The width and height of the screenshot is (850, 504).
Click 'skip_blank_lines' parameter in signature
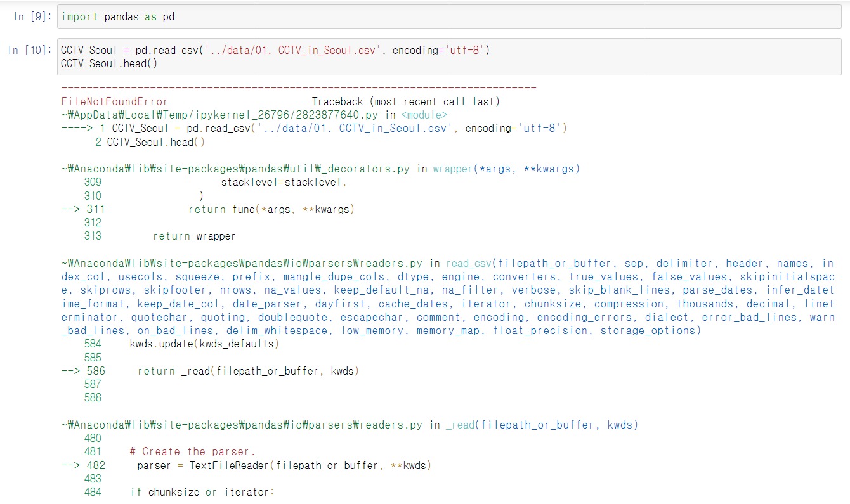pos(619,290)
